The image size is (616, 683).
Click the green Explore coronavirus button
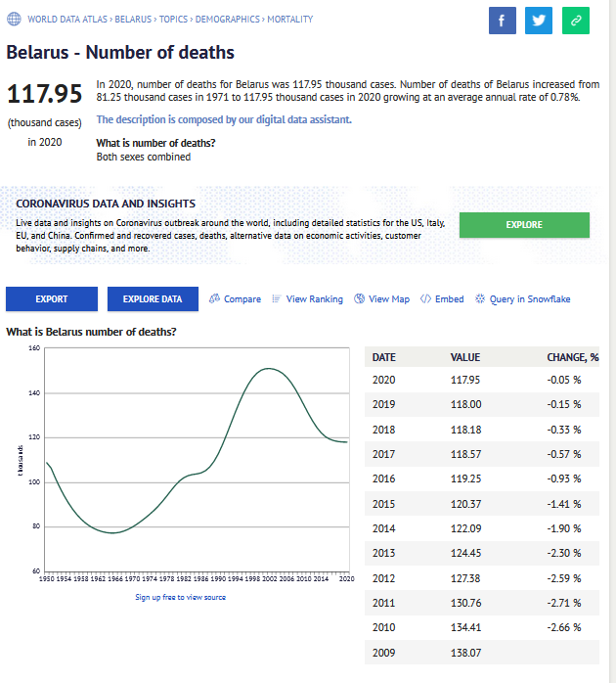click(x=524, y=225)
